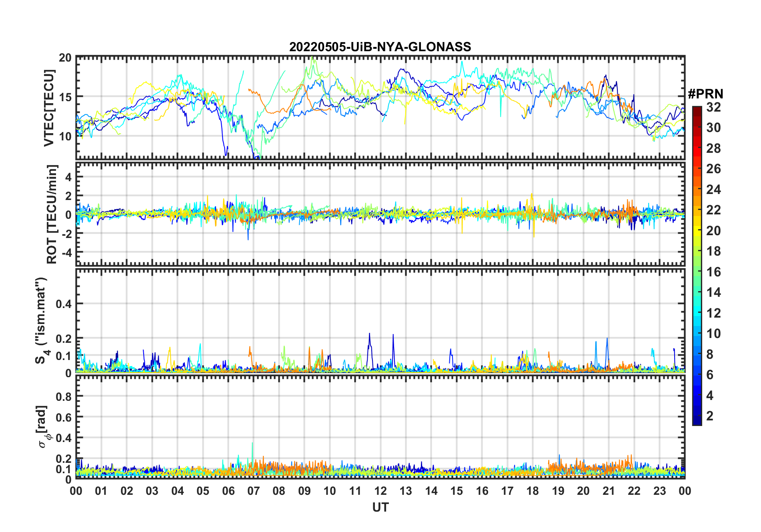The height and width of the screenshot is (532, 761).
Task: Select UT hour tick label "07"
Action: (x=254, y=491)
